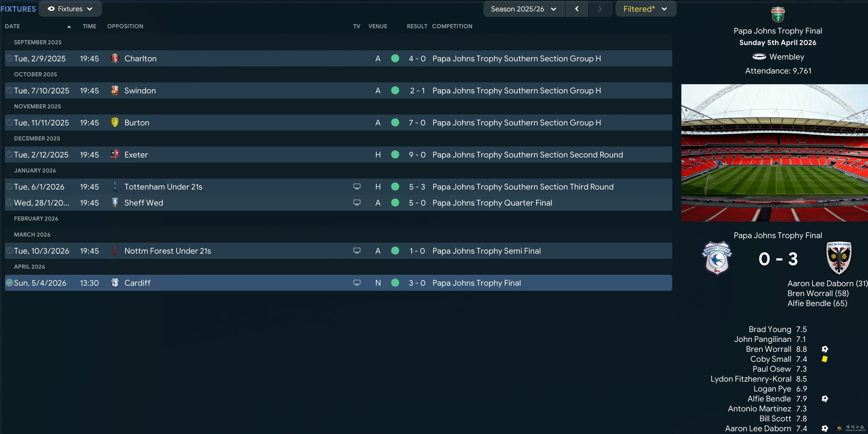Click TV icon on Sheff Wed row
Screen dimensions: 868x434
tap(357, 202)
